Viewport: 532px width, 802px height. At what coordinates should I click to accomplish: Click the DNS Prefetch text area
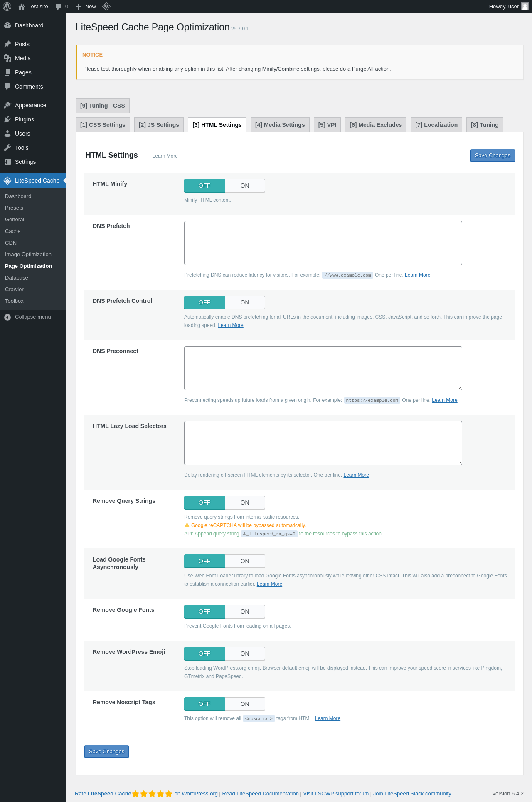tap(323, 243)
